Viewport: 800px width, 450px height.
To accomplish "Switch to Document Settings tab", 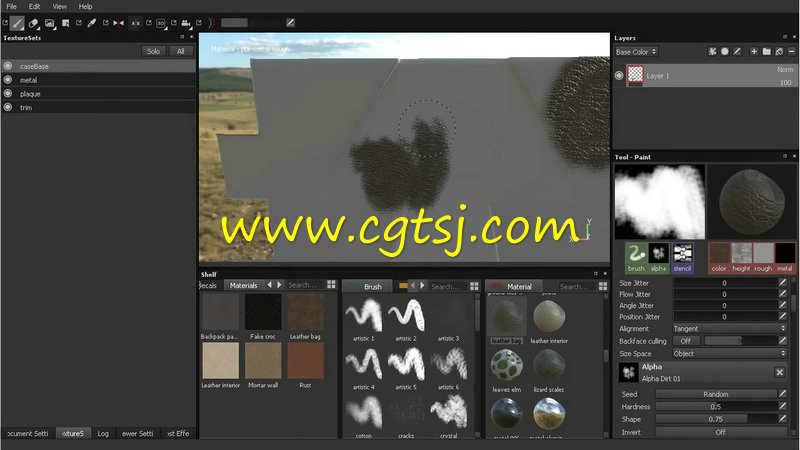I will [27, 433].
